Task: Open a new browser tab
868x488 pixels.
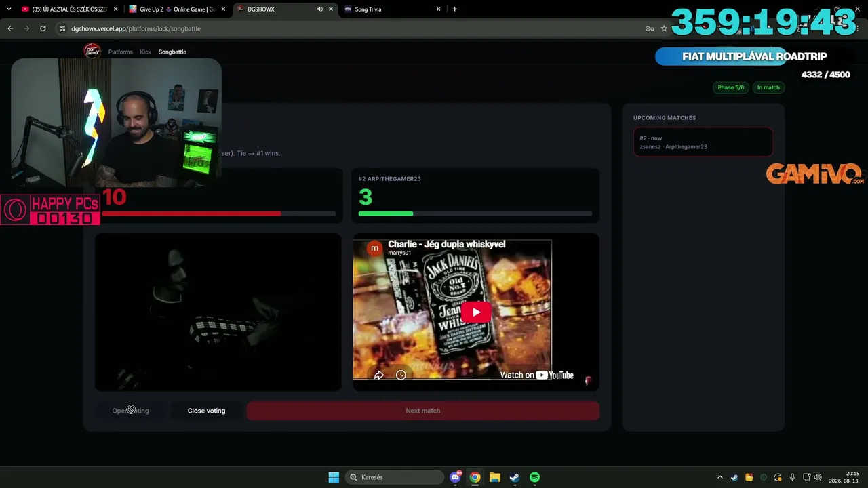Action: coord(454,9)
